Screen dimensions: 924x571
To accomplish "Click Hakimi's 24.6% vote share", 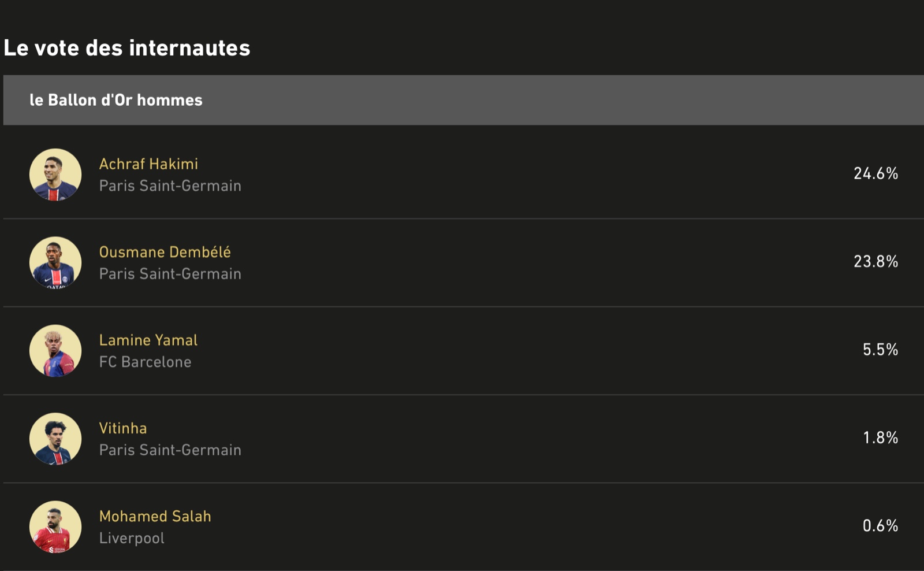I will 875,173.
